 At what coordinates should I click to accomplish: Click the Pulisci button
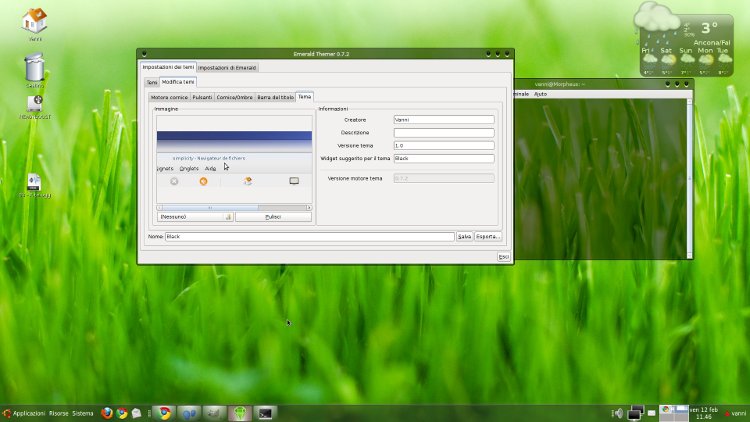coord(273,217)
